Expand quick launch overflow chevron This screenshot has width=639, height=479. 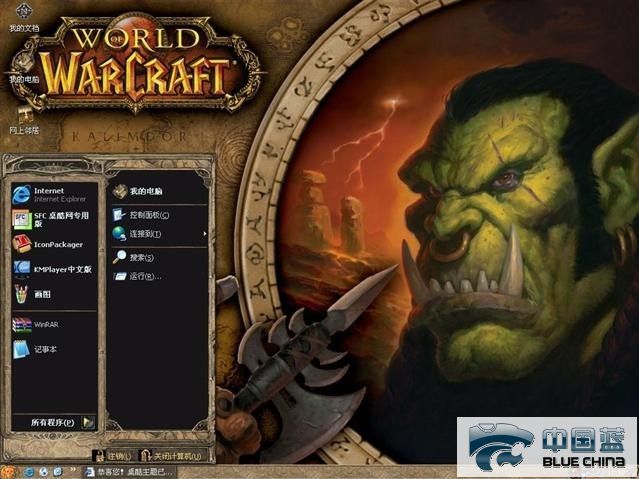73,470
